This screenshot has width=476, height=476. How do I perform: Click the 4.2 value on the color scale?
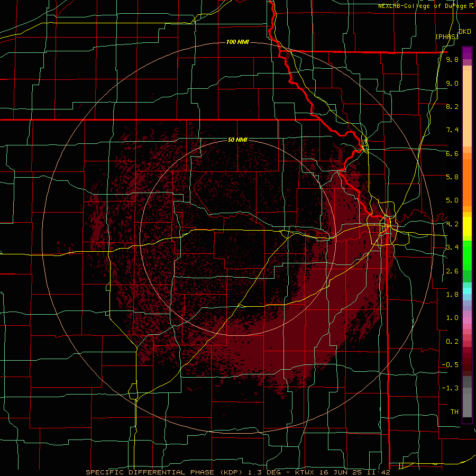pos(452,224)
